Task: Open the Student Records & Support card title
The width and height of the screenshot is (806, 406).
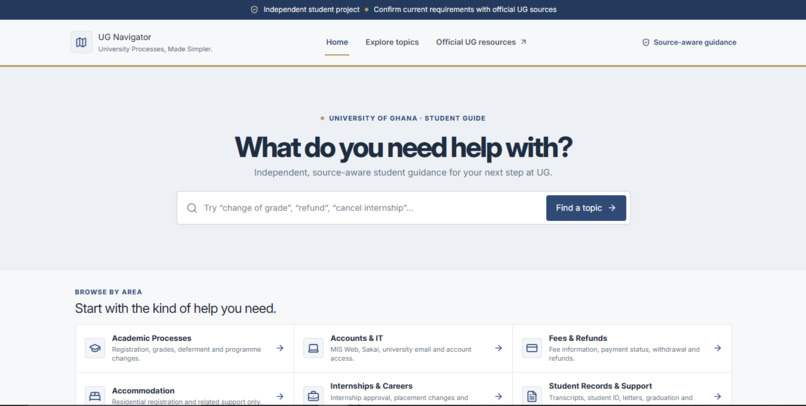Action: [x=600, y=386]
